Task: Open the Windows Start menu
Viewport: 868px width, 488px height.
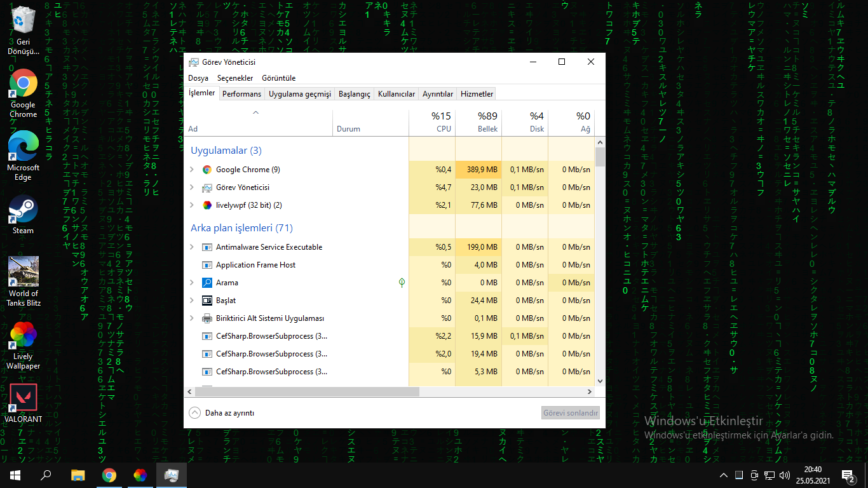Action: point(15,475)
